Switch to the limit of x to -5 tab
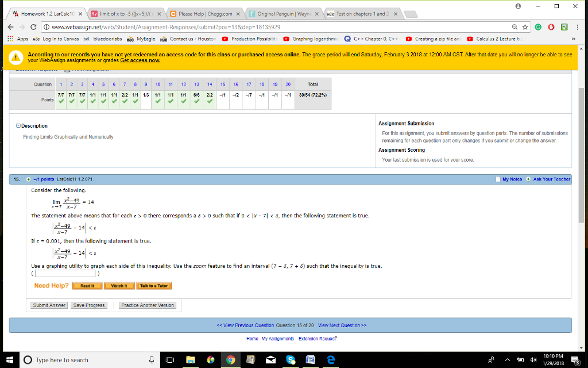The image size is (588, 368). pos(126,14)
